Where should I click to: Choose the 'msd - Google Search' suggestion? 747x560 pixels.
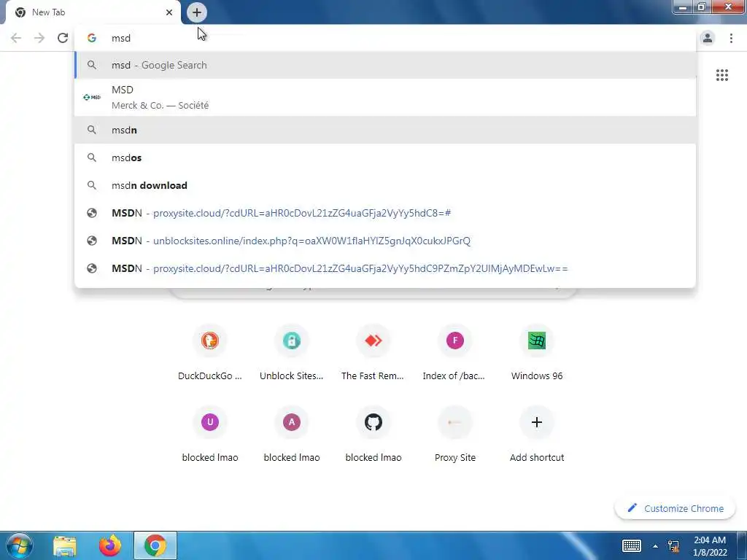(x=385, y=65)
